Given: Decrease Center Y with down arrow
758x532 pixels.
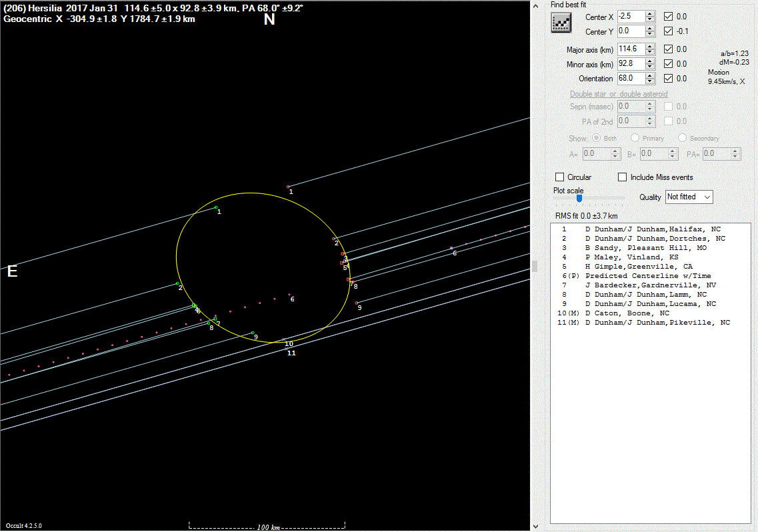Looking at the screenshot, I should click(x=650, y=34).
